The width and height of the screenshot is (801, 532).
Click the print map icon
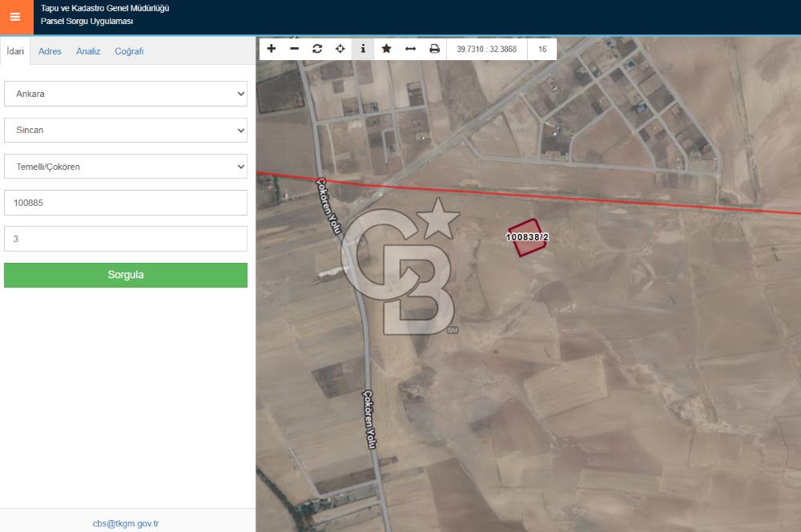(434, 49)
